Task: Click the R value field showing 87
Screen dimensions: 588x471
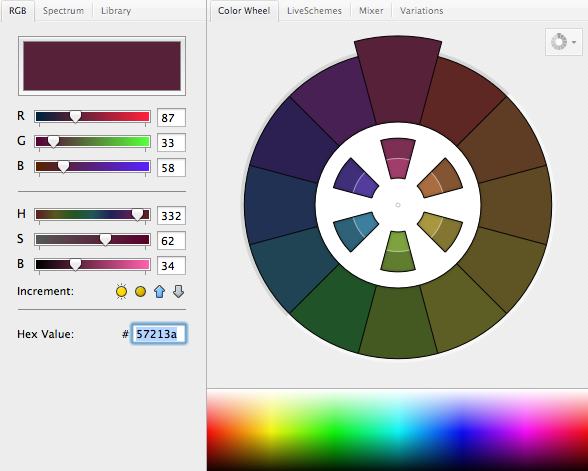Action: coord(171,118)
